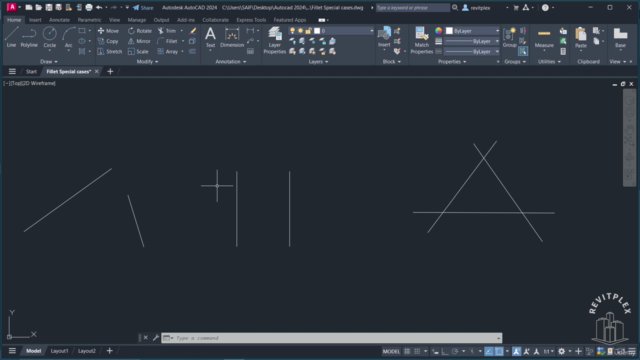The width and height of the screenshot is (640, 360).
Task: Open the Base view tool
Action: click(x=620, y=37)
